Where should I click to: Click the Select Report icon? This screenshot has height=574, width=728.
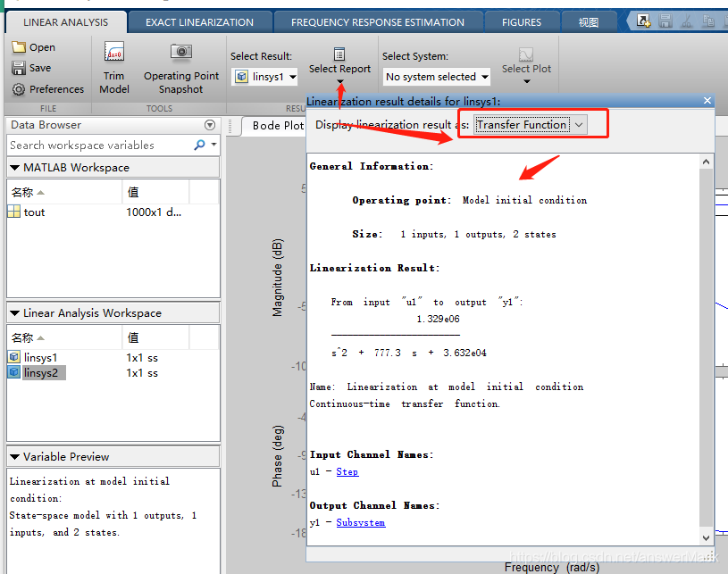(339, 54)
